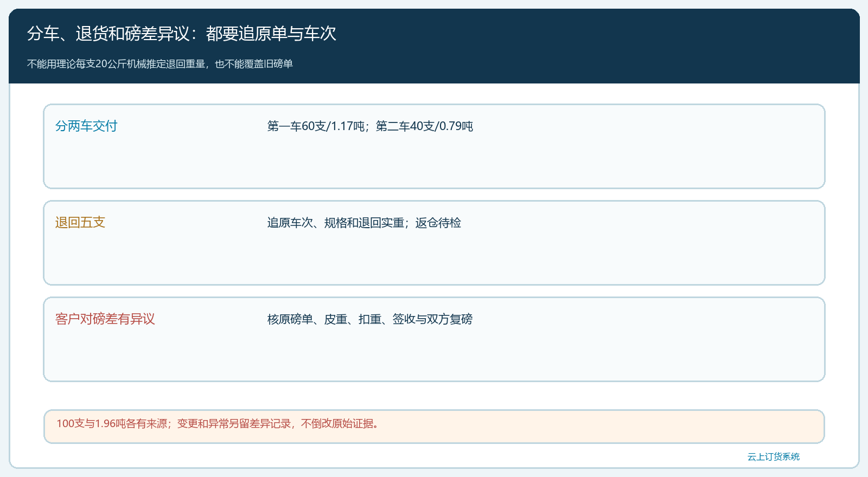The width and height of the screenshot is (868, 477).
Task: Click 第二车40支/0.79吨 in the first card
Action: (424, 126)
